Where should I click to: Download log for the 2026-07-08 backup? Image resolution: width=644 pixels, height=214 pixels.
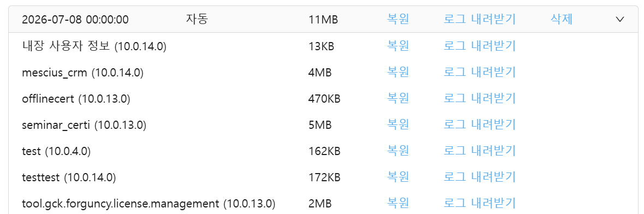480,19
